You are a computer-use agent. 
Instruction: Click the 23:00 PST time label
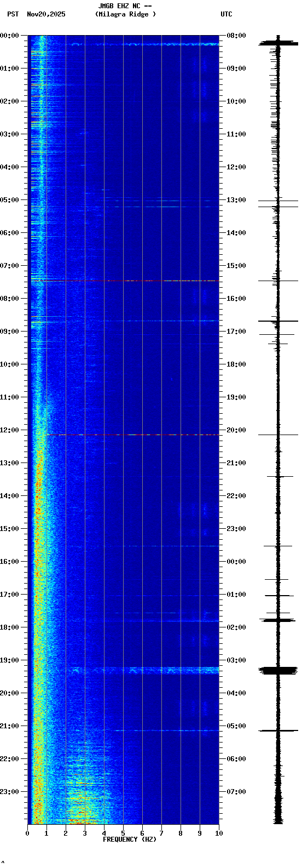(9, 792)
